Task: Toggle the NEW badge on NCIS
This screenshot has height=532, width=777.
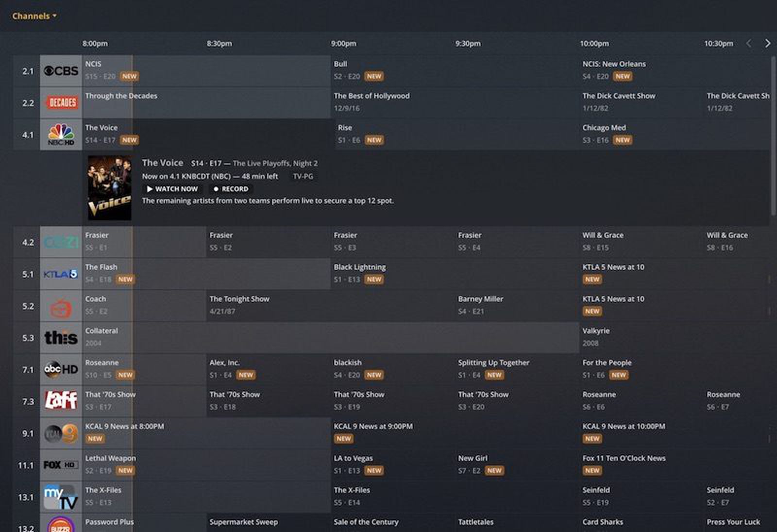Action: click(x=129, y=76)
